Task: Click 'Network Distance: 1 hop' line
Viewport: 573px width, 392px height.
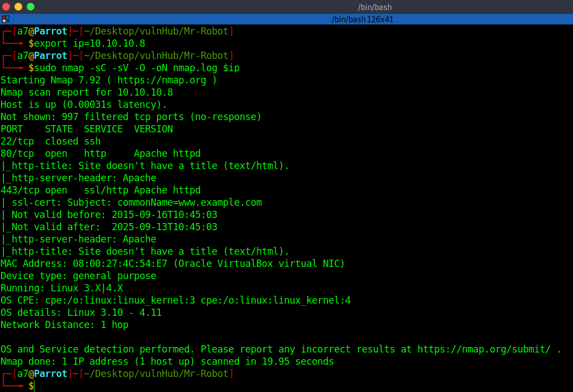Action: coord(64,325)
